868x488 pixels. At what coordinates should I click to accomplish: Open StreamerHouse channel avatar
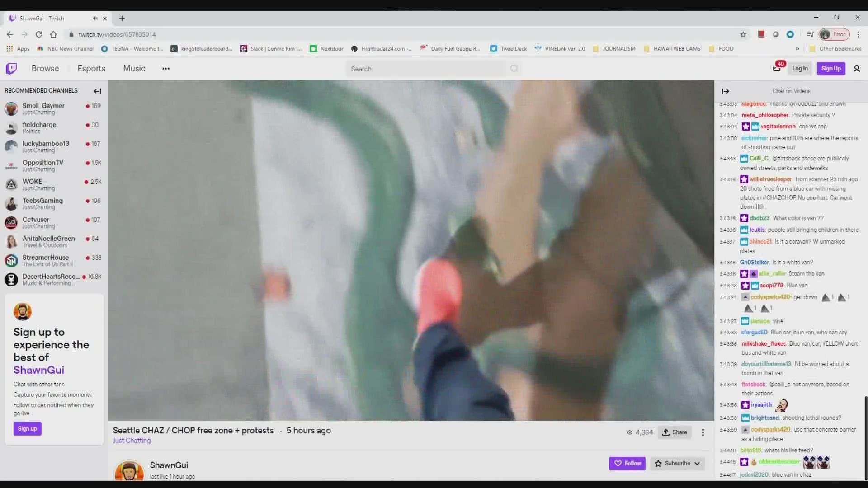point(11,260)
